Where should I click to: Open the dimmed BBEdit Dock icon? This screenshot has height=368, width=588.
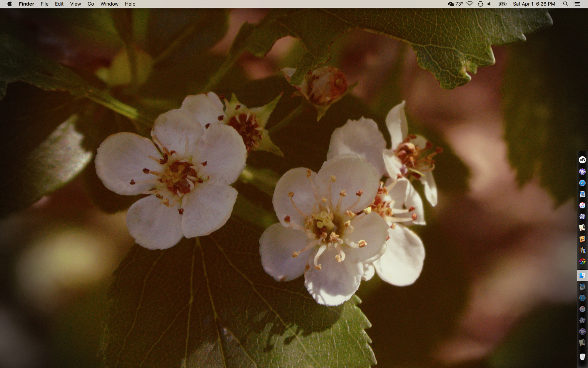pyautogui.click(x=582, y=320)
